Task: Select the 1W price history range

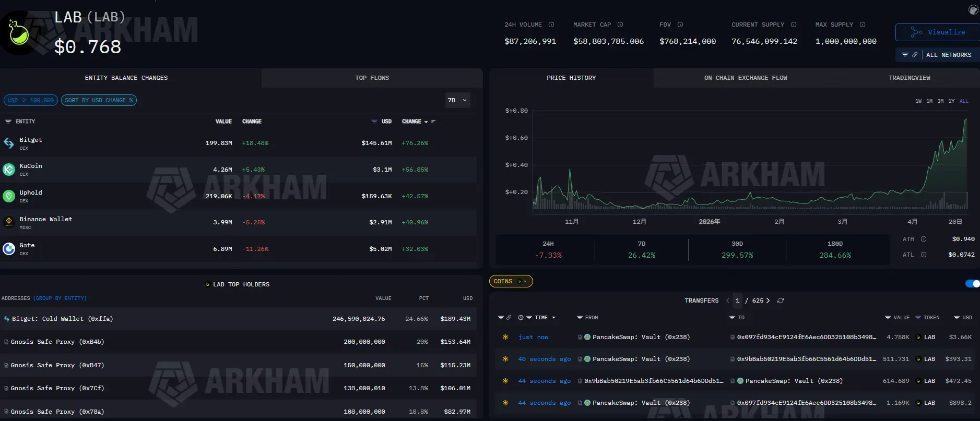Action: point(918,101)
